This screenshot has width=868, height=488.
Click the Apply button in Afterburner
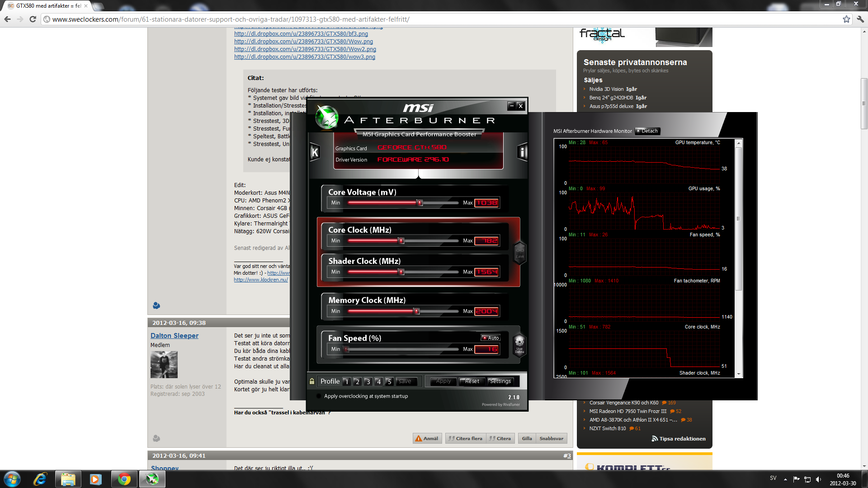pos(443,381)
